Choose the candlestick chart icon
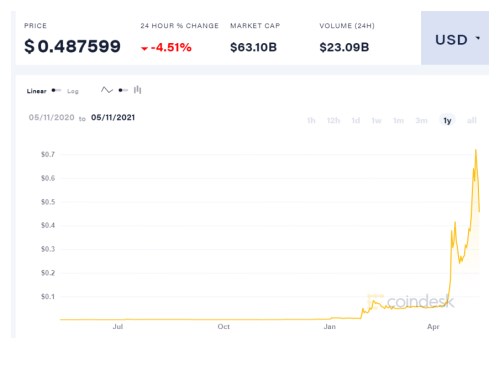 click(137, 90)
